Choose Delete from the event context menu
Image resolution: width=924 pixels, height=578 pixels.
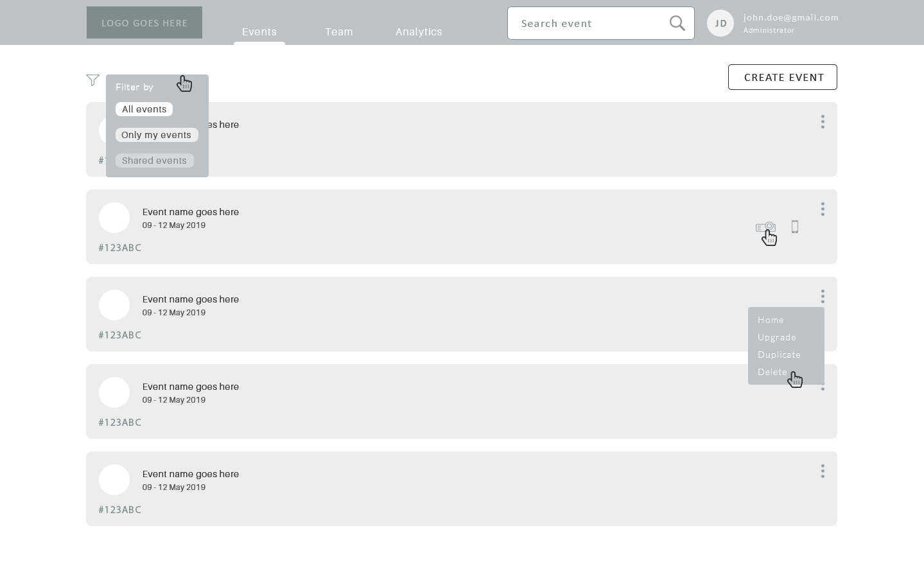point(772,372)
